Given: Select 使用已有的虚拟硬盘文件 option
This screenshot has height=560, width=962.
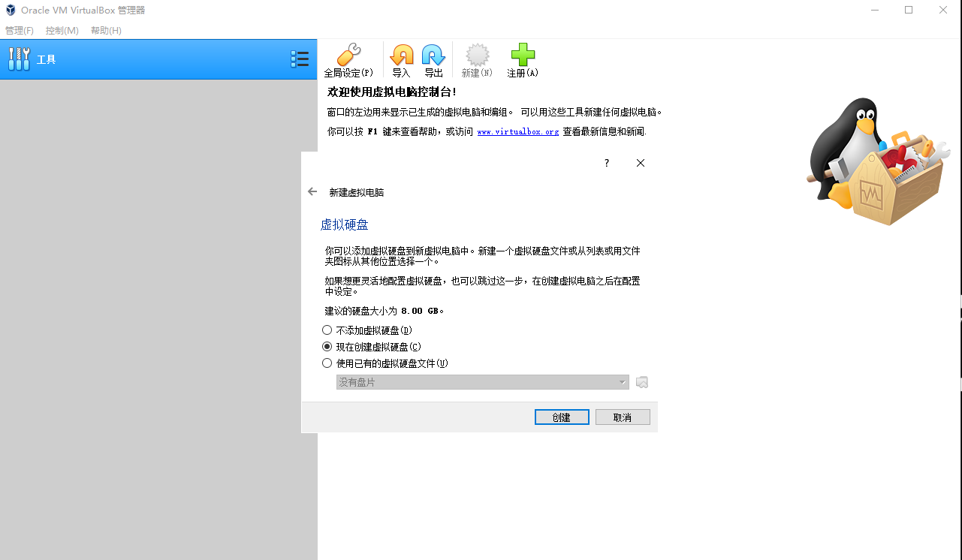Looking at the screenshot, I should point(327,363).
